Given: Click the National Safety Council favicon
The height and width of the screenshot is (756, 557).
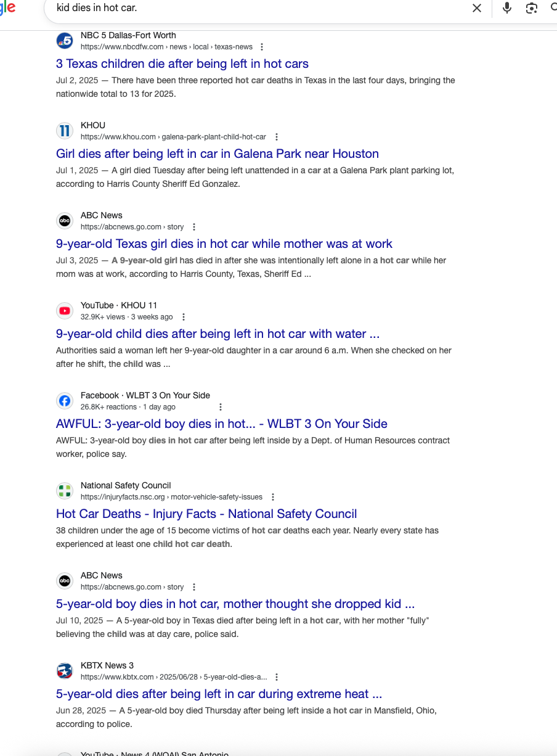Looking at the screenshot, I should point(65,491).
